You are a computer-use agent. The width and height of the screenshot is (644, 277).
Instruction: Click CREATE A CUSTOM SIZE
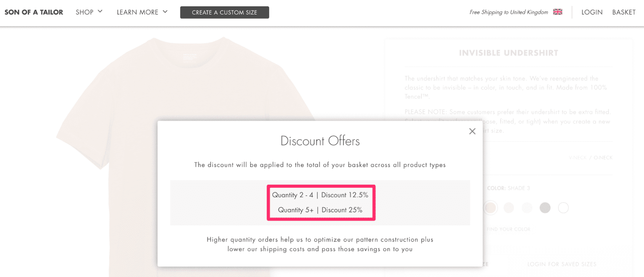pos(224,12)
